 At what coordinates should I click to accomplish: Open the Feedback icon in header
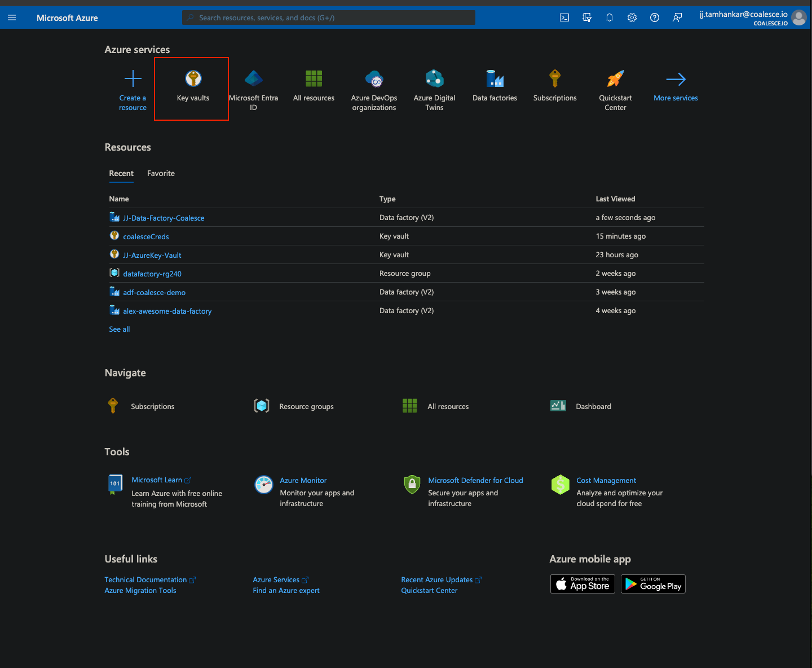(677, 17)
